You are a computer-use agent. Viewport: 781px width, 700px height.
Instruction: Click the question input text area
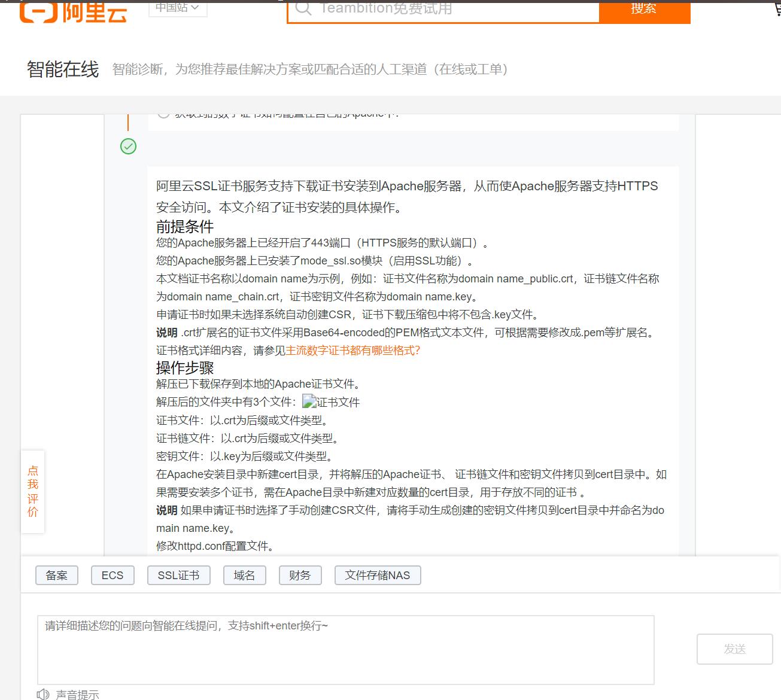[346, 650]
